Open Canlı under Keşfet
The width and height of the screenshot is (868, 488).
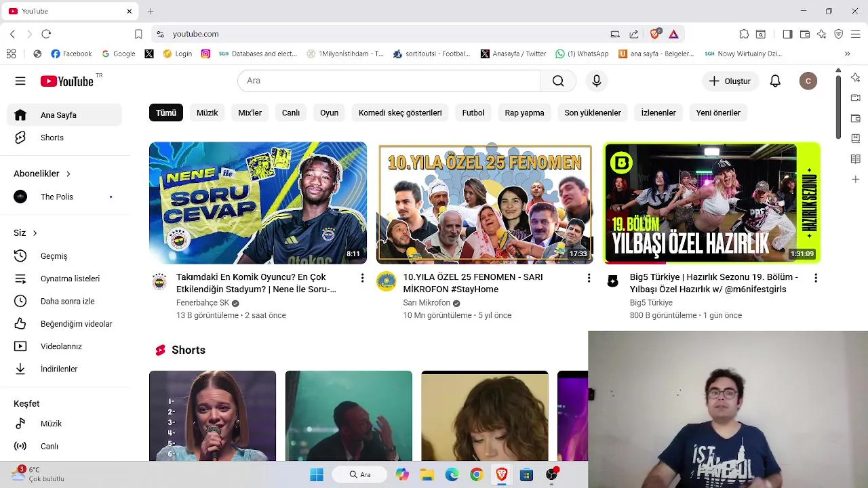pos(64,446)
